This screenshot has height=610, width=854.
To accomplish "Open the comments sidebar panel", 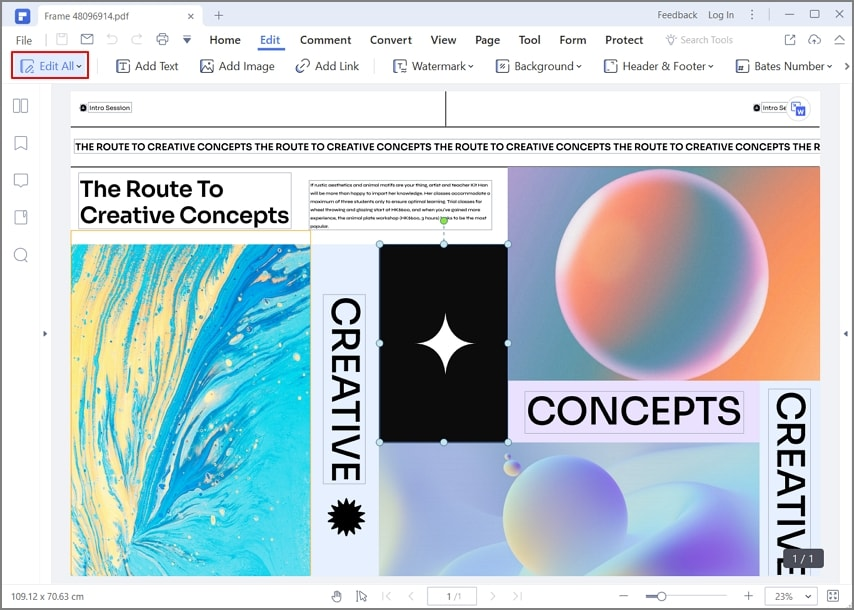I will pyautogui.click(x=20, y=180).
